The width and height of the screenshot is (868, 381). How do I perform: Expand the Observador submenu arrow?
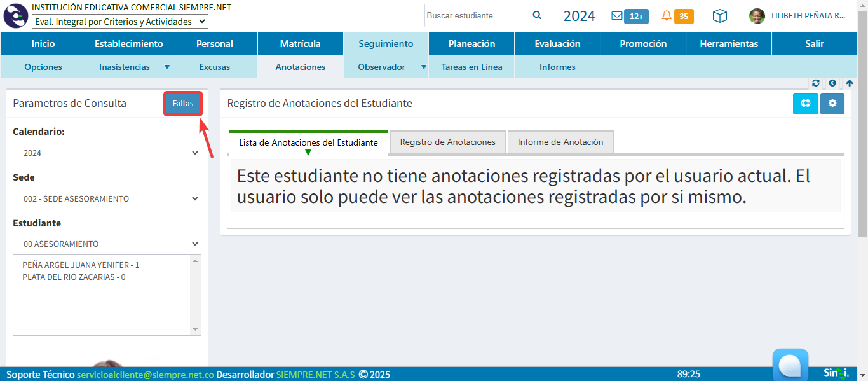424,67
